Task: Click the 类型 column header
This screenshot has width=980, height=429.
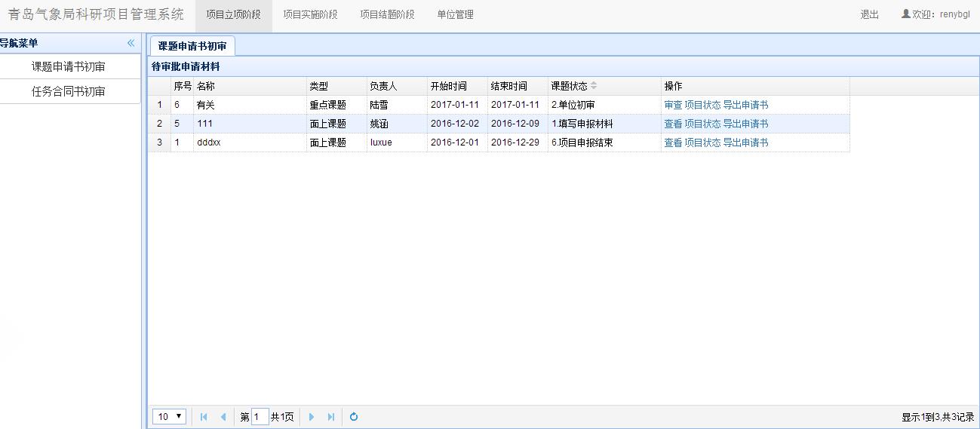Action: 337,86
